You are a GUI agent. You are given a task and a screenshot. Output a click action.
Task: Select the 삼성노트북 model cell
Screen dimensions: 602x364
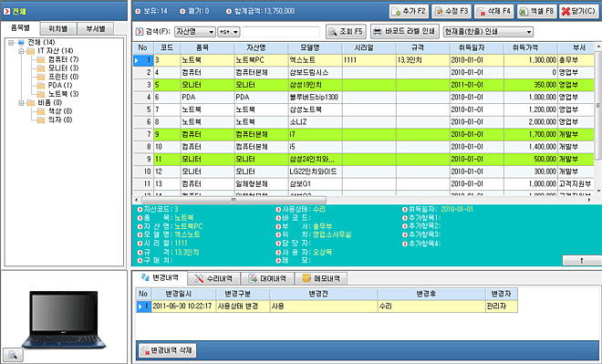pyautogui.click(x=315, y=109)
